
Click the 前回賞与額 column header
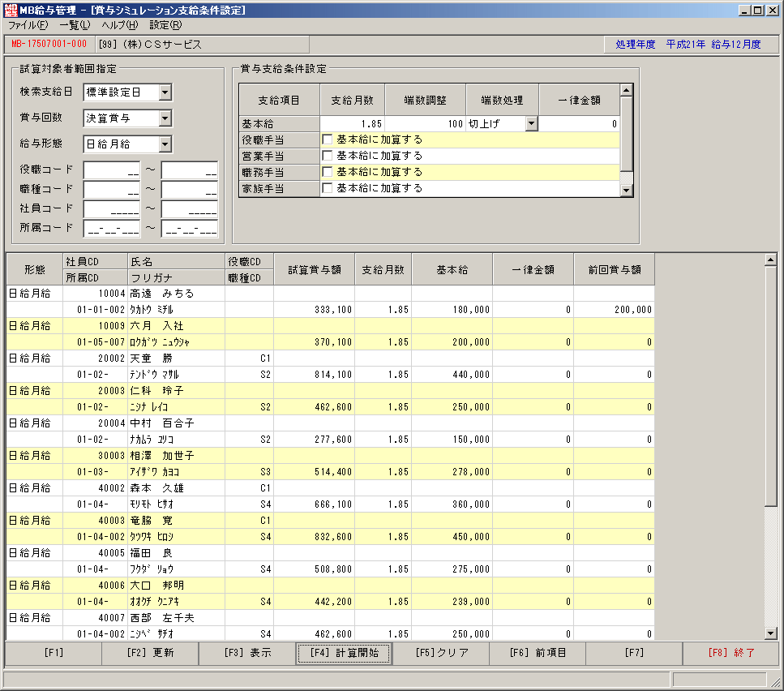click(x=614, y=269)
